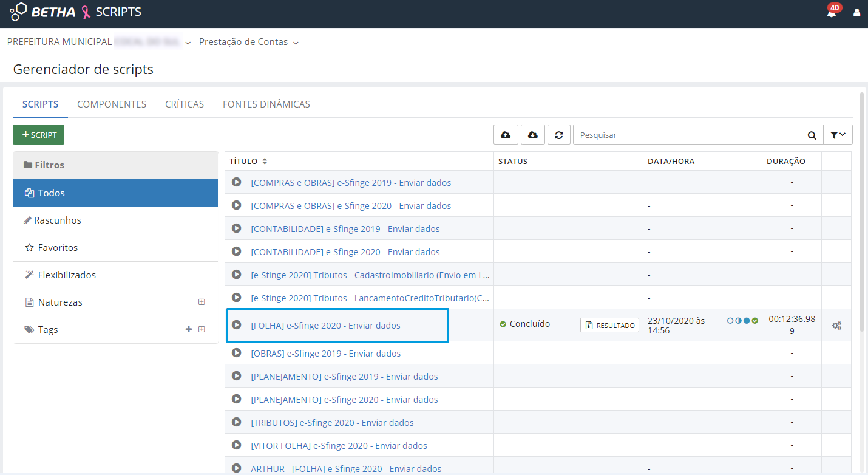Switch to the CRÍTICAS tab
The height and width of the screenshot is (475, 868).
[185, 104]
